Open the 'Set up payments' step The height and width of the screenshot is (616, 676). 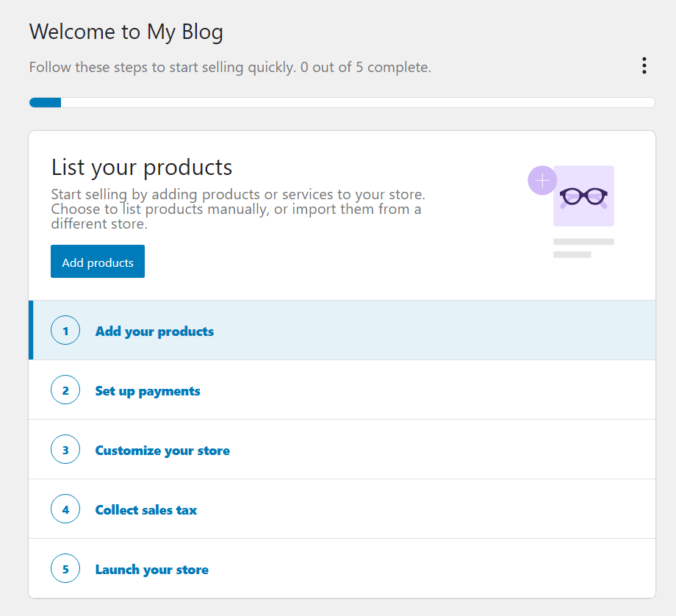[342, 390]
